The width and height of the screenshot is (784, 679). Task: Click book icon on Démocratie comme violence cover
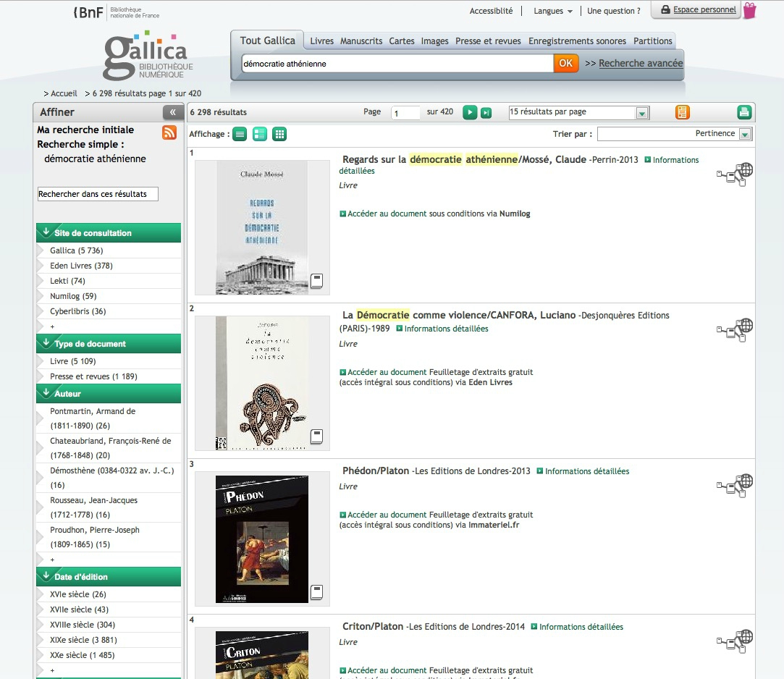point(316,436)
